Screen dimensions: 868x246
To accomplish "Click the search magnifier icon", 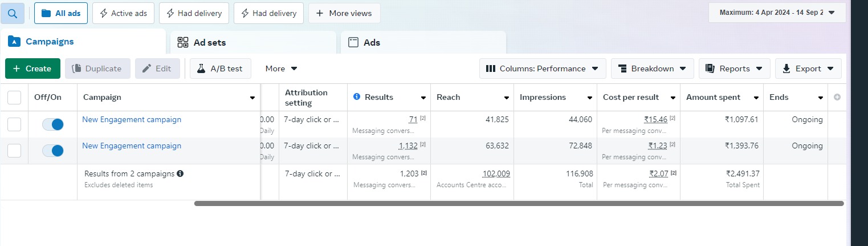I will [13, 13].
